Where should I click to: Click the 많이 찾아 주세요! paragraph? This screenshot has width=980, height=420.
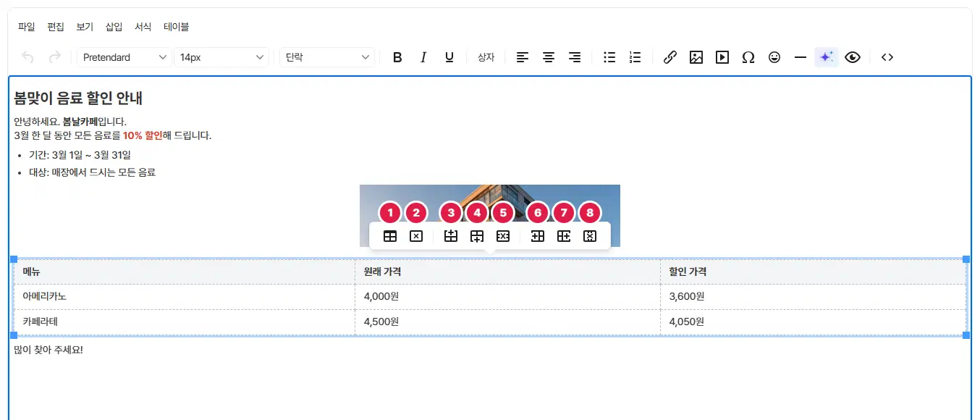(48, 350)
